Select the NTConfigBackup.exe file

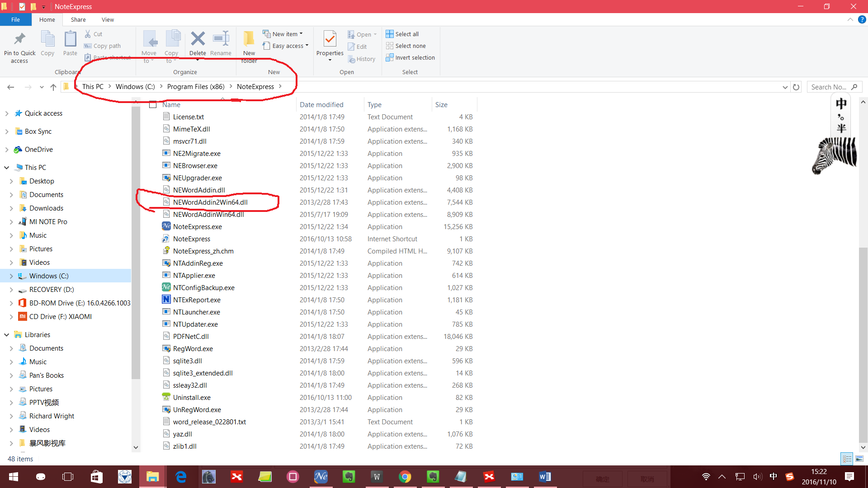(203, 287)
